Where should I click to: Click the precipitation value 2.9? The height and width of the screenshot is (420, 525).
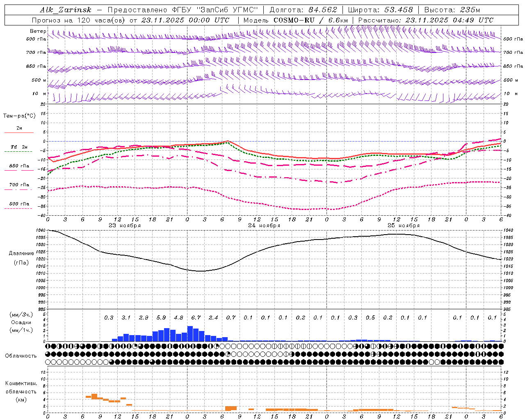144,318
